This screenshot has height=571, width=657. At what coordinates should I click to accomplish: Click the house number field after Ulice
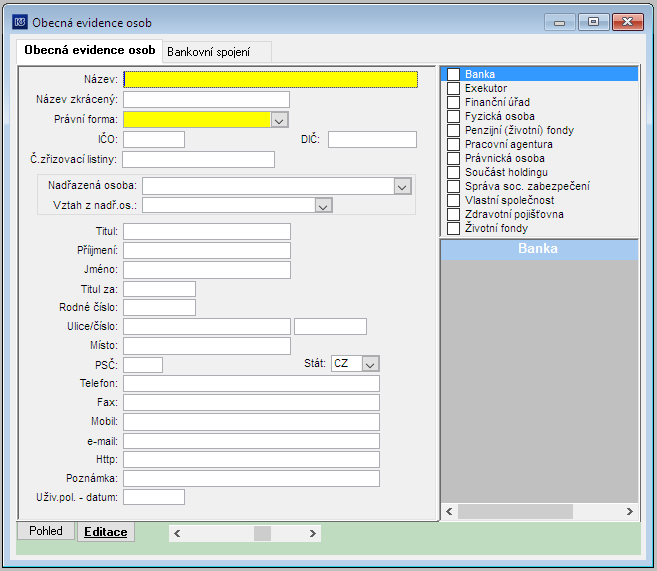pyautogui.click(x=330, y=326)
